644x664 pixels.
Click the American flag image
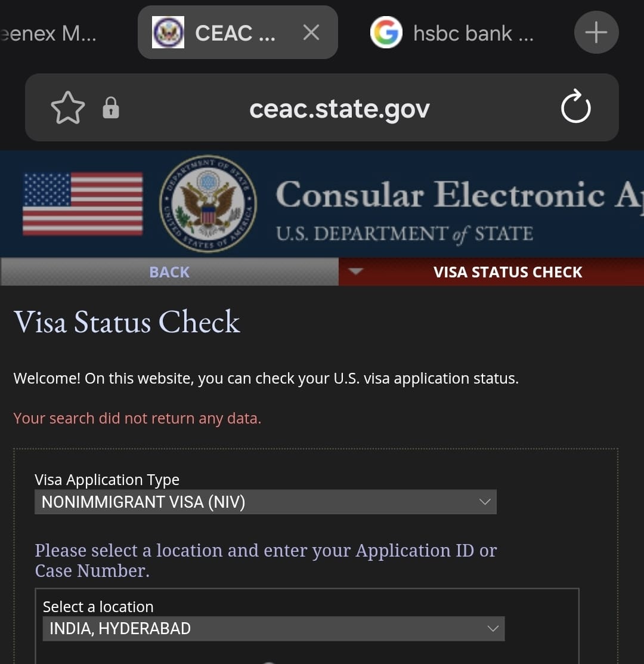[x=82, y=203]
